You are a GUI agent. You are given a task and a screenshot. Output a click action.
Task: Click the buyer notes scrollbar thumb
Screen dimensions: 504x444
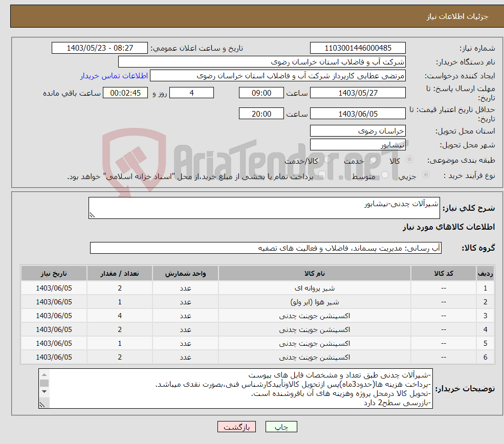coord(45,383)
